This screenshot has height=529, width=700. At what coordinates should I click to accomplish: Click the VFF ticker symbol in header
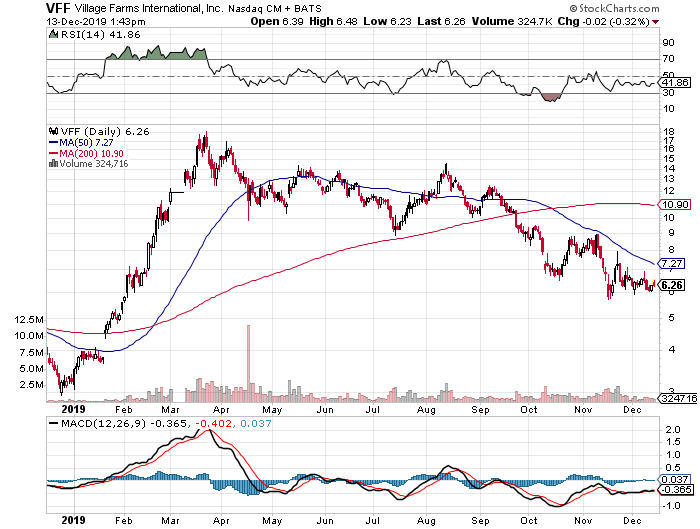pyautogui.click(x=58, y=8)
